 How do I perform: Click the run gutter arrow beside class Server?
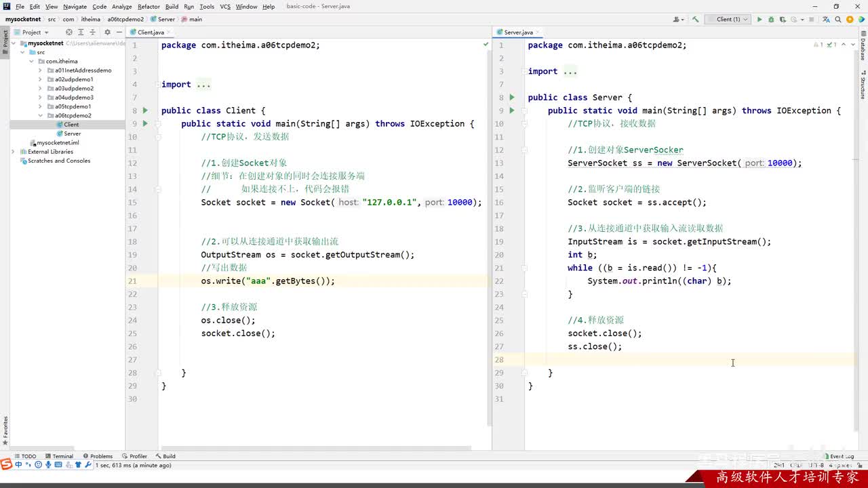[x=512, y=98]
